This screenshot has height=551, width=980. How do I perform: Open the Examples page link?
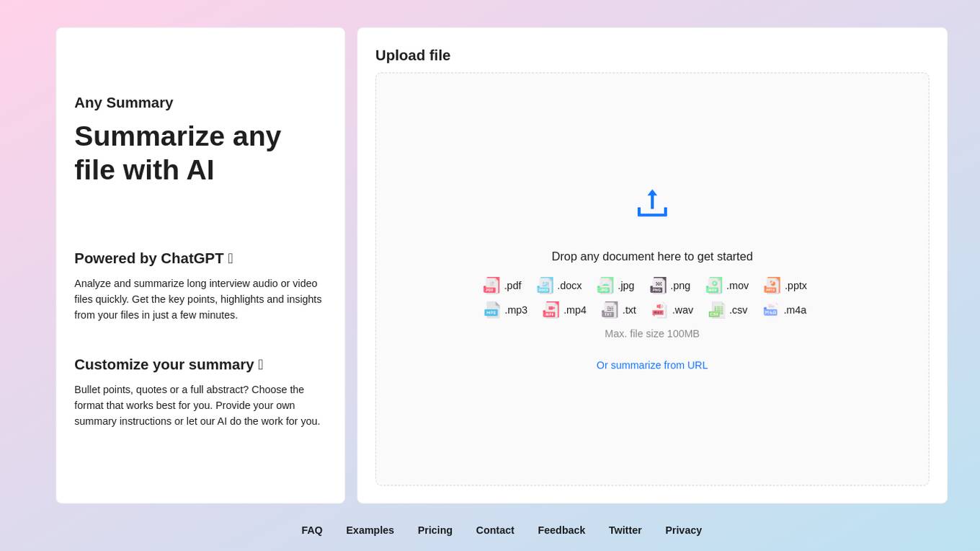(x=370, y=530)
